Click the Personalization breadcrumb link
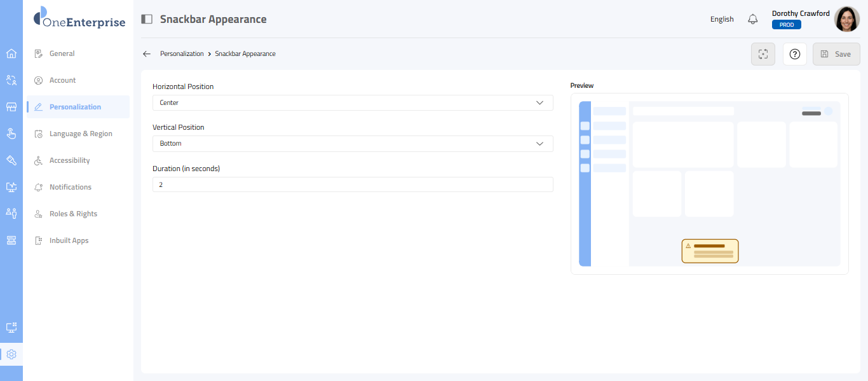This screenshot has height=381, width=868. 182,54
